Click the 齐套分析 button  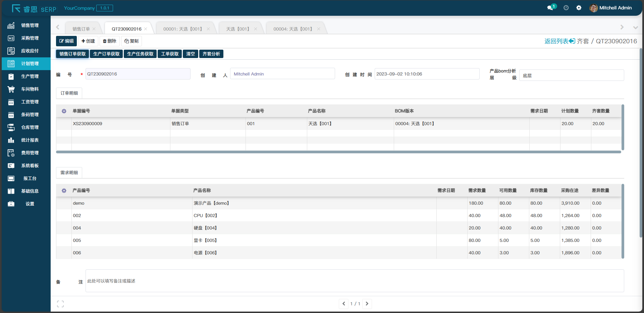pos(211,54)
